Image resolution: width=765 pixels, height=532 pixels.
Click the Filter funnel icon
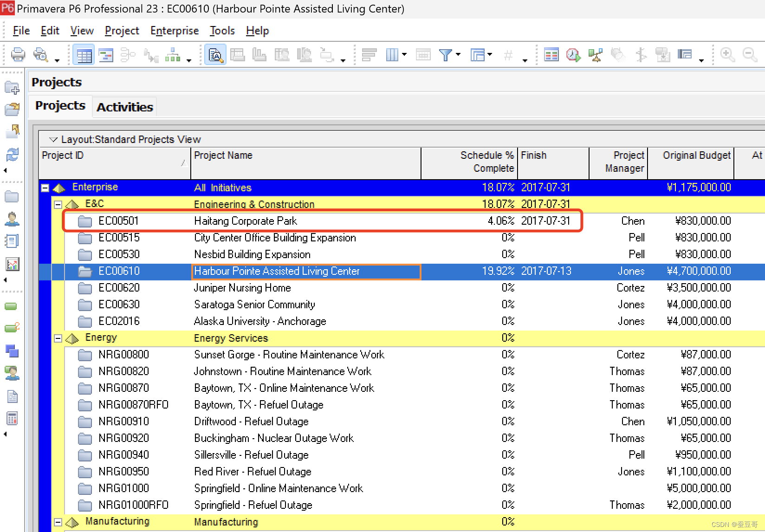click(446, 55)
